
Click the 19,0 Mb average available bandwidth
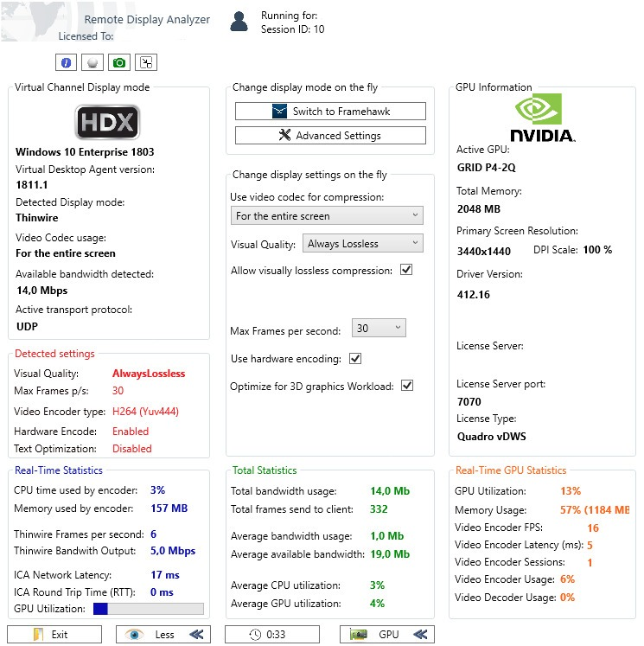tap(390, 553)
